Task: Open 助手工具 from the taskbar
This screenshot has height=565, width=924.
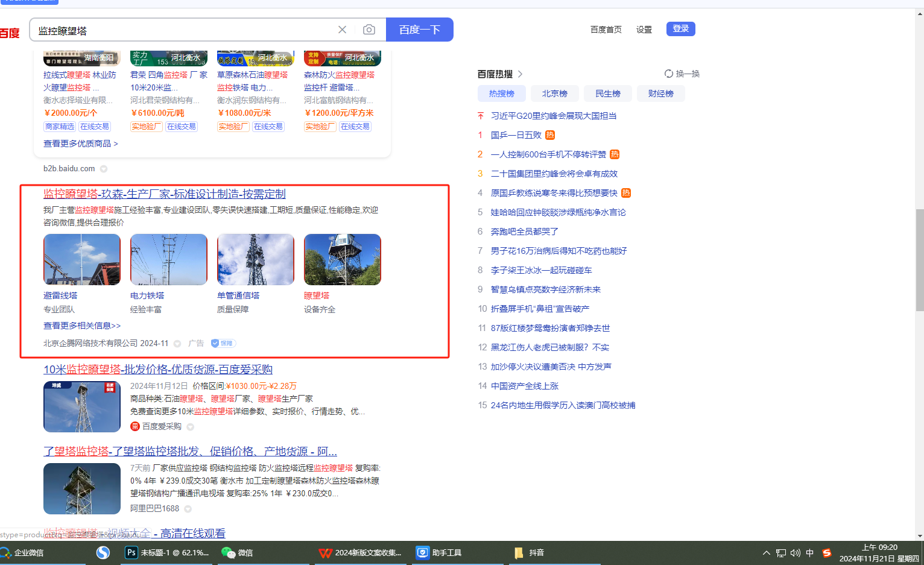Action: pos(439,552)
